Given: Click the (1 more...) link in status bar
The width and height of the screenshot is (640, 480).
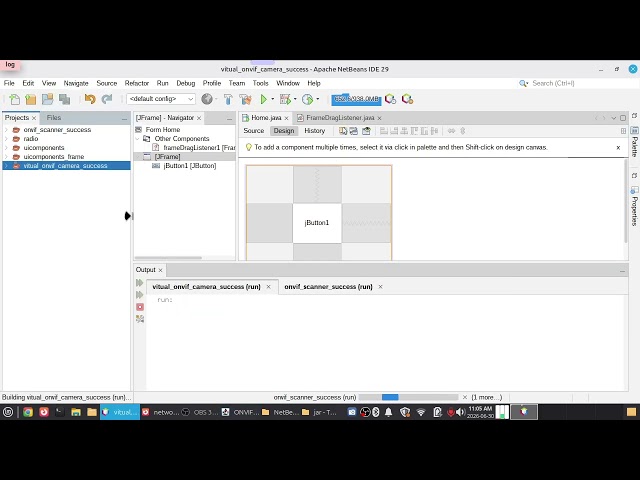Looking at the screenshot, I should pos(487,397).
